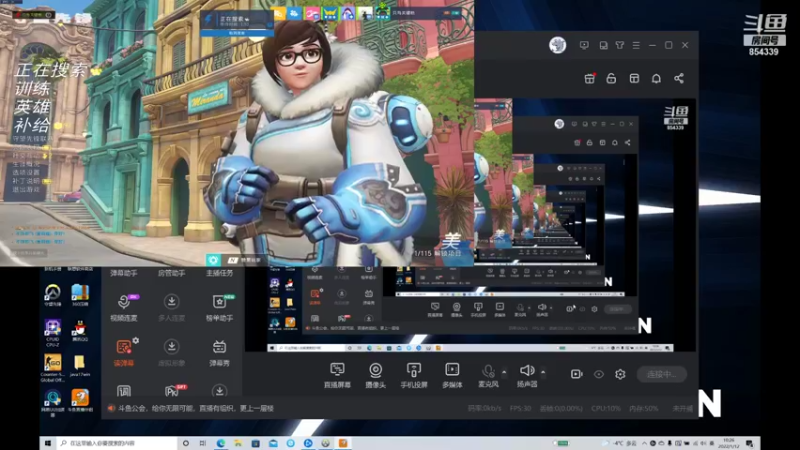Download the 多人连麦 plugin
Screen dimensions: 800x450
pyautogui.click(x=171, y=308)
